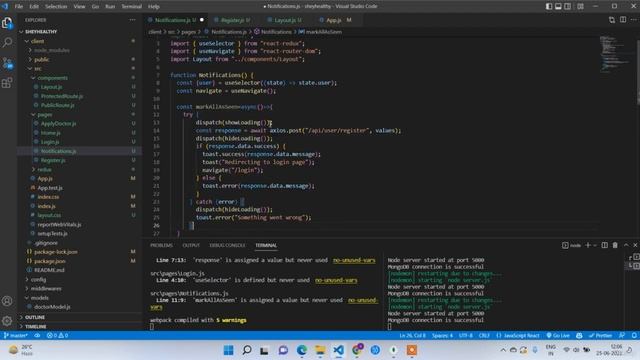
Task: Open the Customize Layout icon
Action: (580, 6)
